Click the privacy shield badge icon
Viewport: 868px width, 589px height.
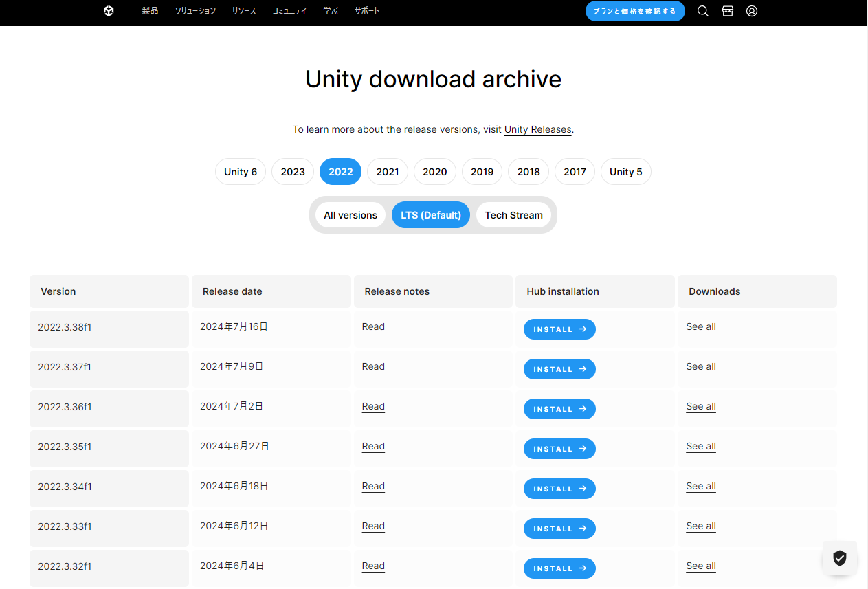839,557
